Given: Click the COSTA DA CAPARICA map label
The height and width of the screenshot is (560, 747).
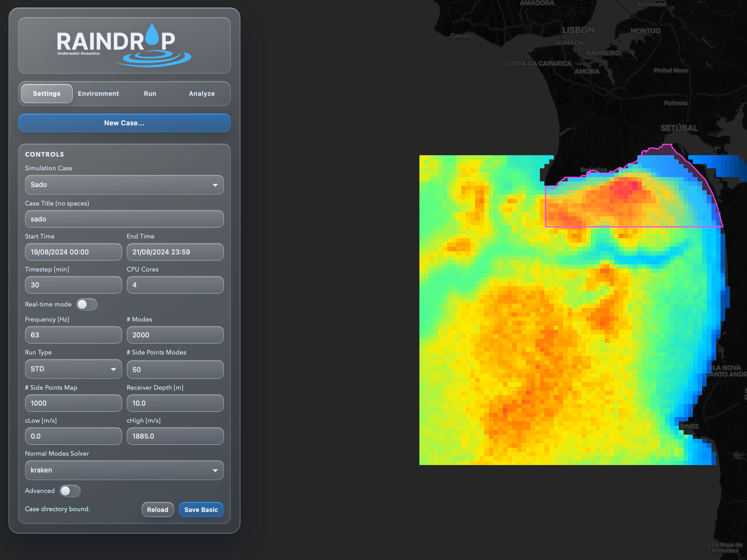Looking at the screenshot, I should coord(538,63).
